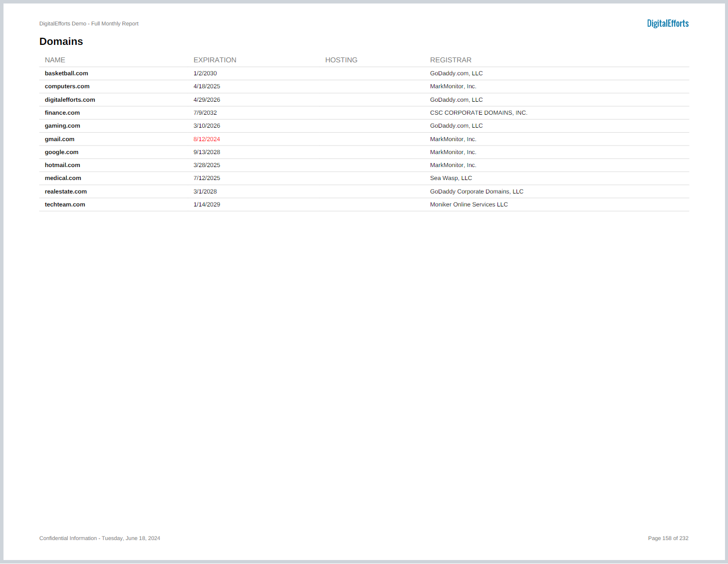728x564 pixels.
Task: Click gaming.com's GoDaddy.com, LLC registrar
Action: [457, 126]
